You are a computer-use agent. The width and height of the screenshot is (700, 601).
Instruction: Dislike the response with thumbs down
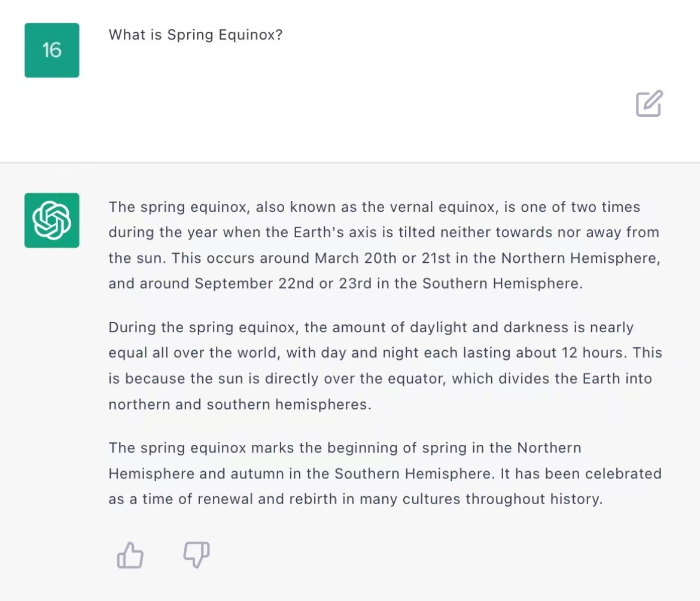pyautogui.click(x=196, y=555)
